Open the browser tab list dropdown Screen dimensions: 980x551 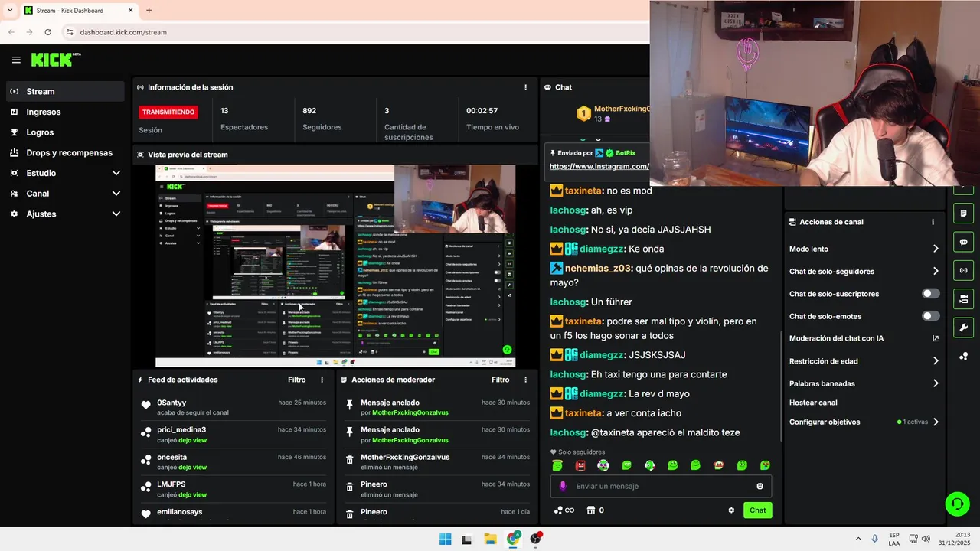pyautogui.click(x=9, y=11)
